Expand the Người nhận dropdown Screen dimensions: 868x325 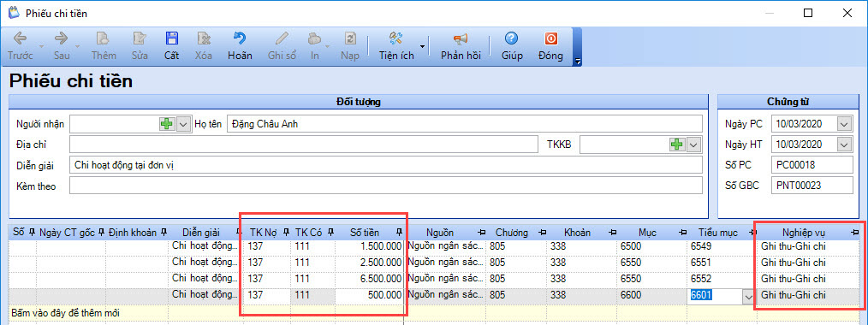tap(184, 124)
